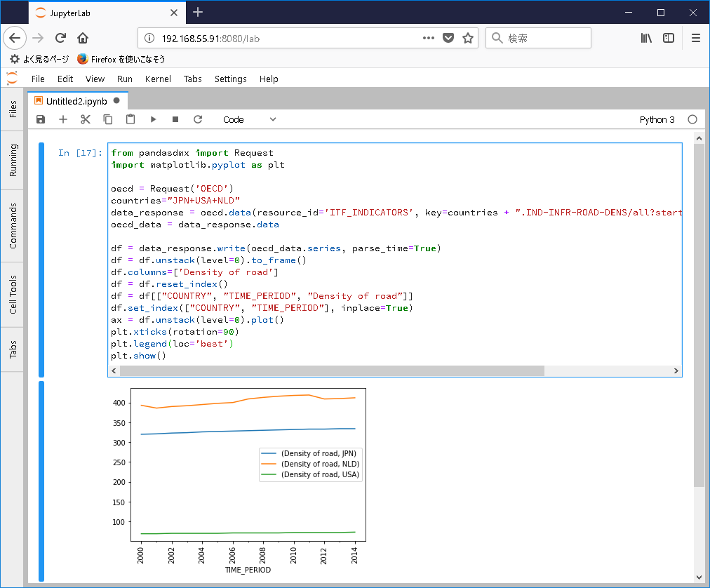The image size is (710, 588).
Task: Open the Cell Tools sidebar panel
Action: point(12,295)
